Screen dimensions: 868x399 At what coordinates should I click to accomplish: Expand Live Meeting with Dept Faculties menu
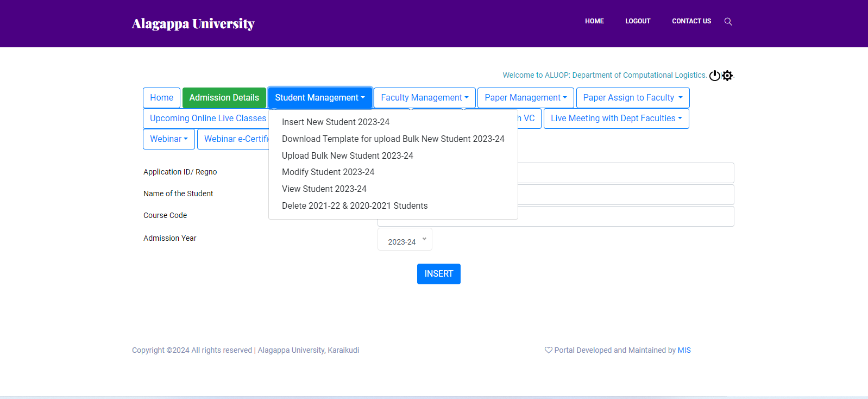617,119
